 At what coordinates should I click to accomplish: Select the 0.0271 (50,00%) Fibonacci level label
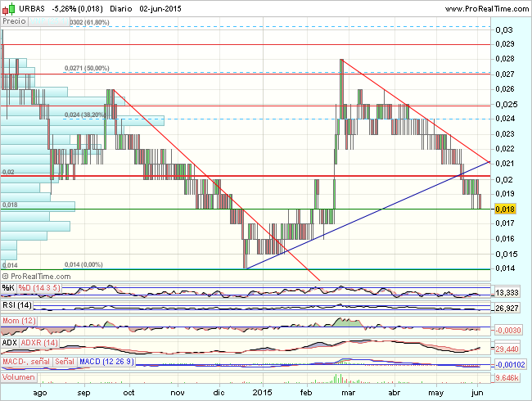click(86, 69)
